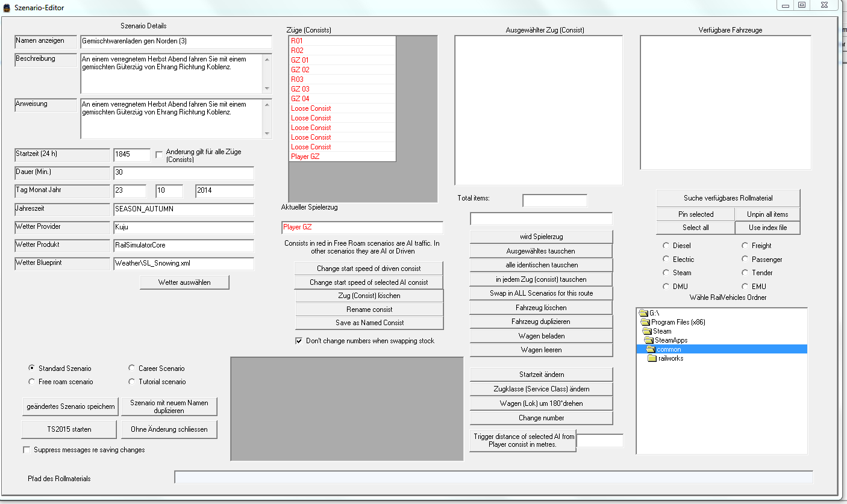The height and width of the screenshot is (504, 847).
Task: Select the Passenger radio button
Action: [745, 260]
